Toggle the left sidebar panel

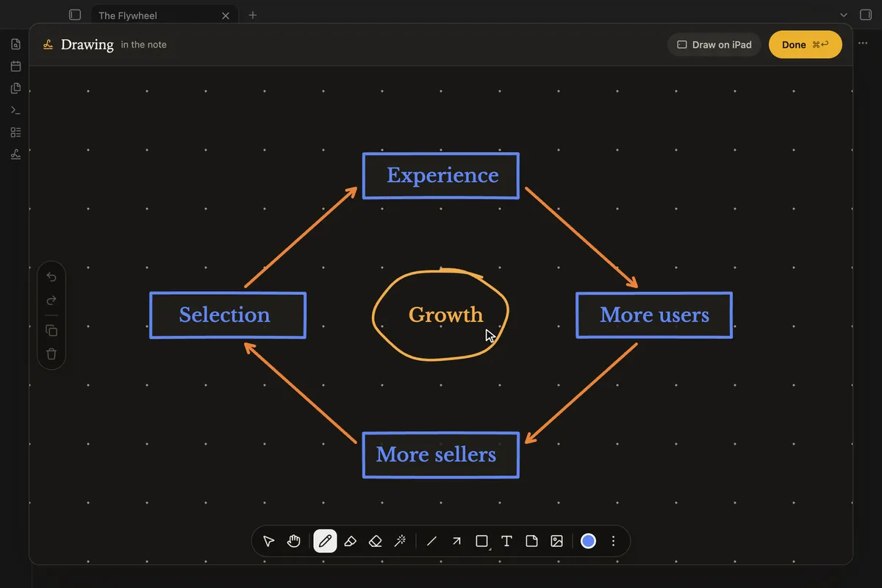pos(75,15)
